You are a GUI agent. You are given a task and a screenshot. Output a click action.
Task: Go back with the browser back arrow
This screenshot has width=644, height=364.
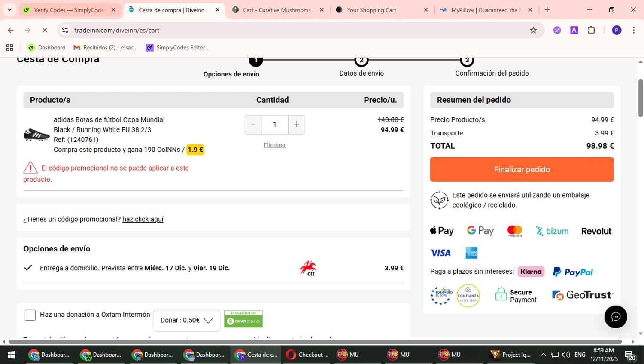[x=11, y=30]
